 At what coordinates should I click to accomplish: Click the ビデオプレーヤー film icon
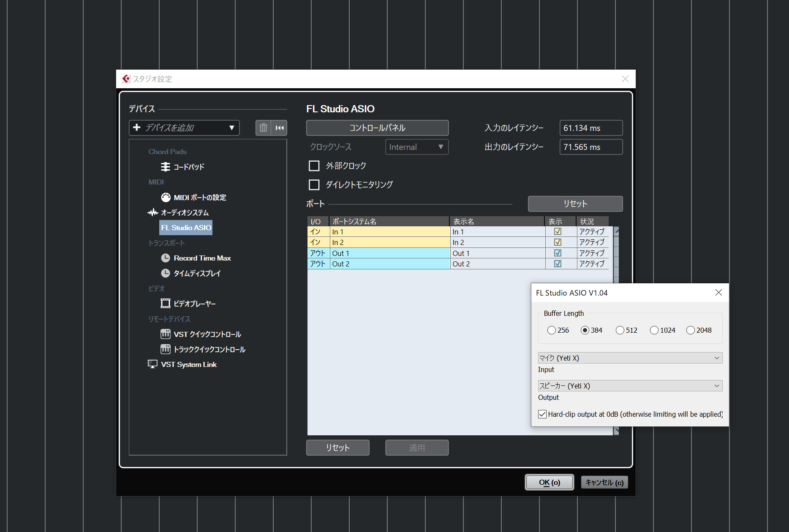pyautogui.click(x=166, y=304)
